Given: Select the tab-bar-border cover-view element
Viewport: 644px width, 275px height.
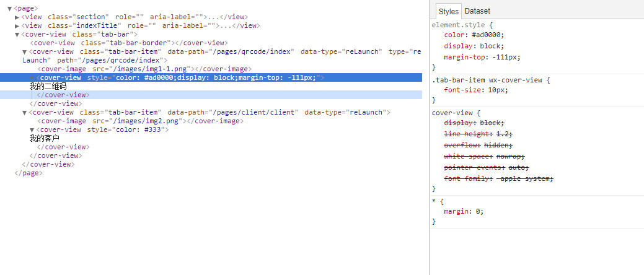Looking at the screenshot, I should [x=128, y=43].
